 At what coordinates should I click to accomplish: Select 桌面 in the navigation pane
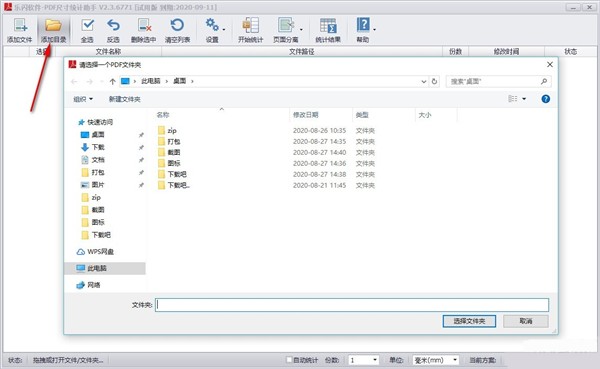pyautogui.click(x=98, y=134)
